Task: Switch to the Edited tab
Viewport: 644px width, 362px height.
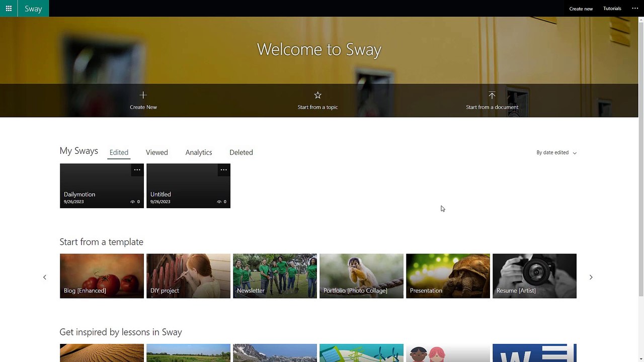Action: coord(119,152)
